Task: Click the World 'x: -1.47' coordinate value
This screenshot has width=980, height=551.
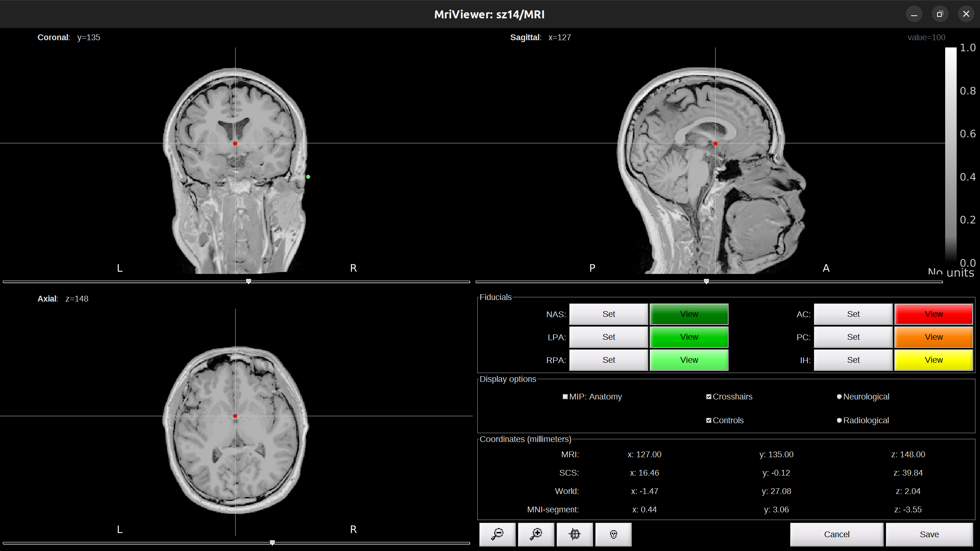Action: 644,491
